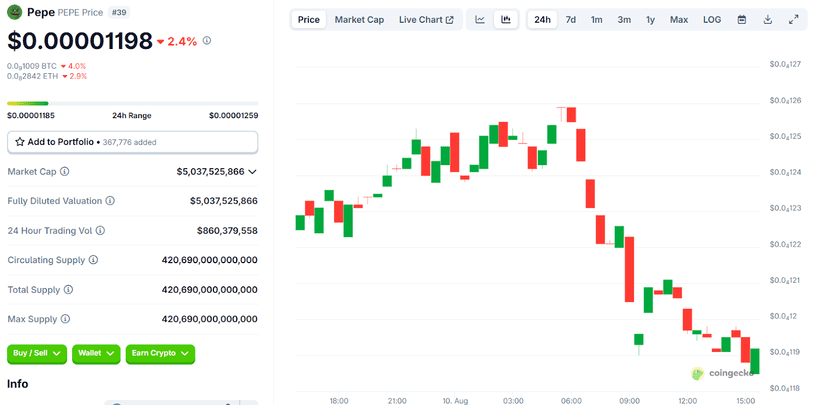Select the Market Cap chart tab
The image size is (825, 405).
(359, 19)
